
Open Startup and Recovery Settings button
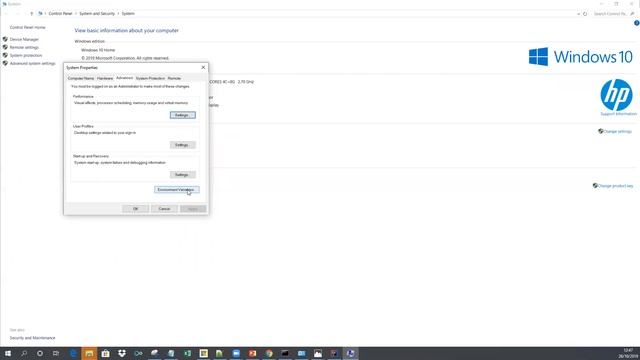tap(182, 175)
